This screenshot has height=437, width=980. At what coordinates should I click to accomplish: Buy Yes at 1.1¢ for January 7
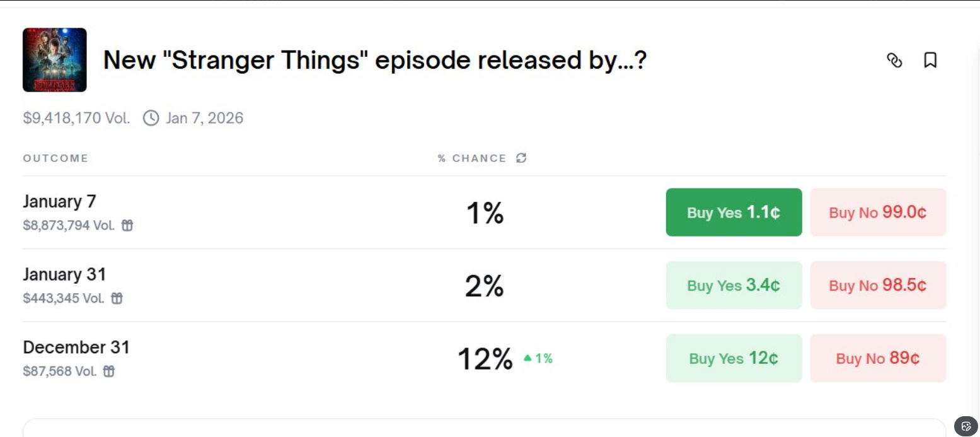point(734,213)
